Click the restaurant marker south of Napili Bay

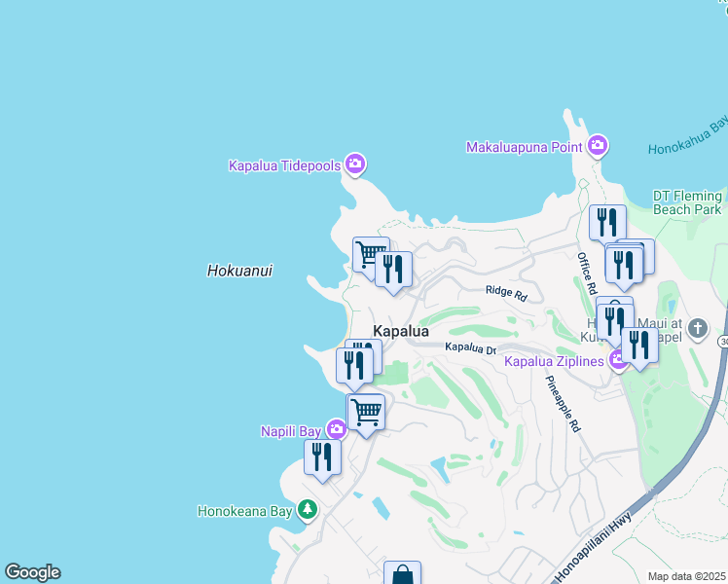coord(323,461)
